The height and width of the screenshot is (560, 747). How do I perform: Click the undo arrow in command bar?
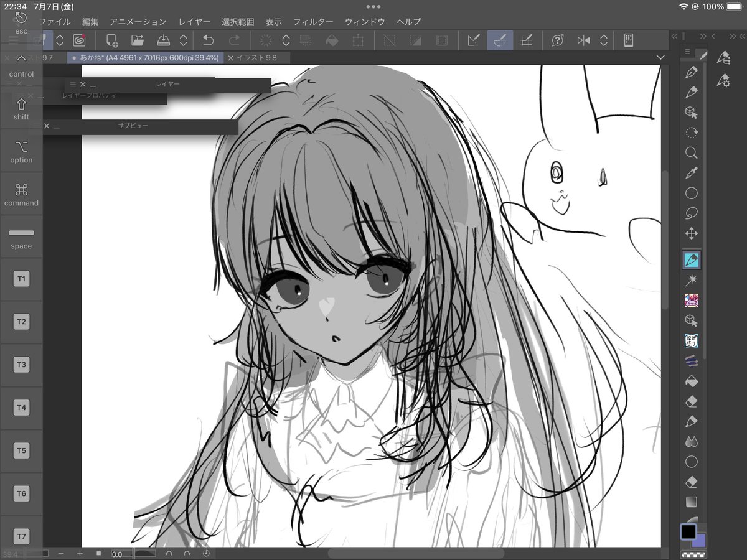tap(208, 40)
